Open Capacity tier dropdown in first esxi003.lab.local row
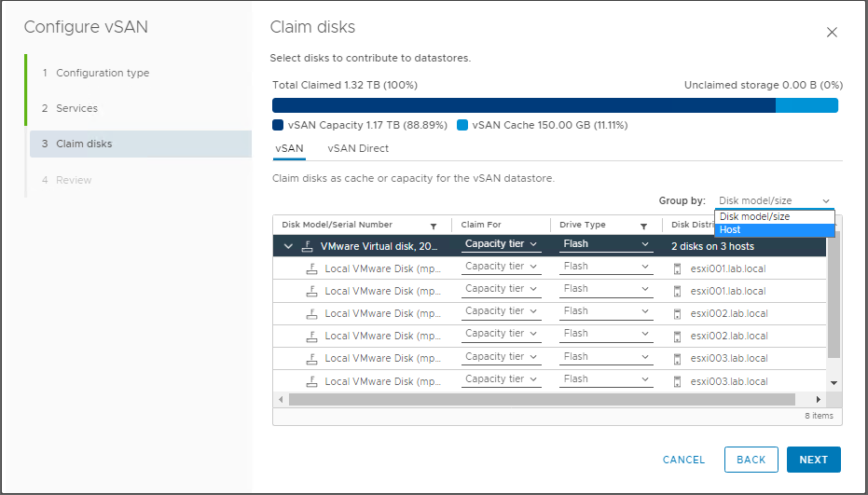This screenshot has width=868, height=495. [501, 357]
